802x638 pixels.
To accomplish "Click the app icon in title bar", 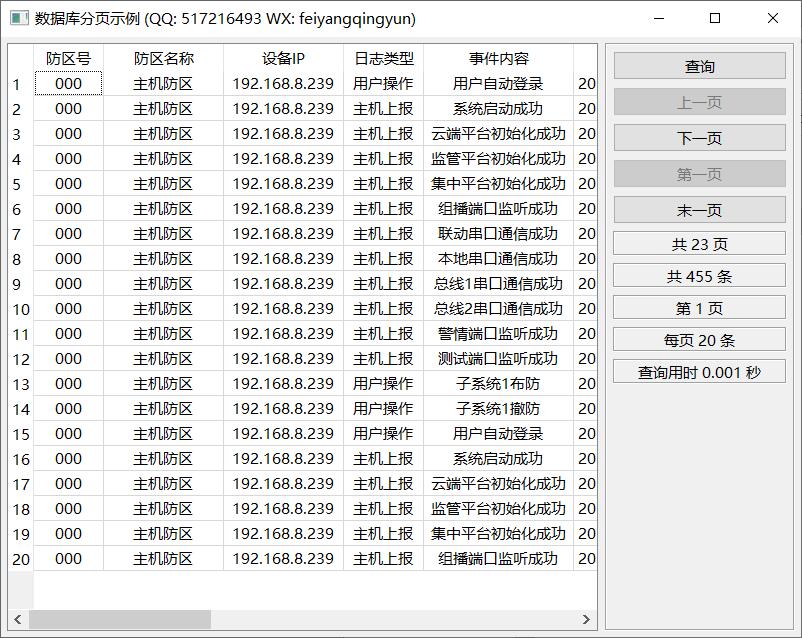I will click(19, 18).
